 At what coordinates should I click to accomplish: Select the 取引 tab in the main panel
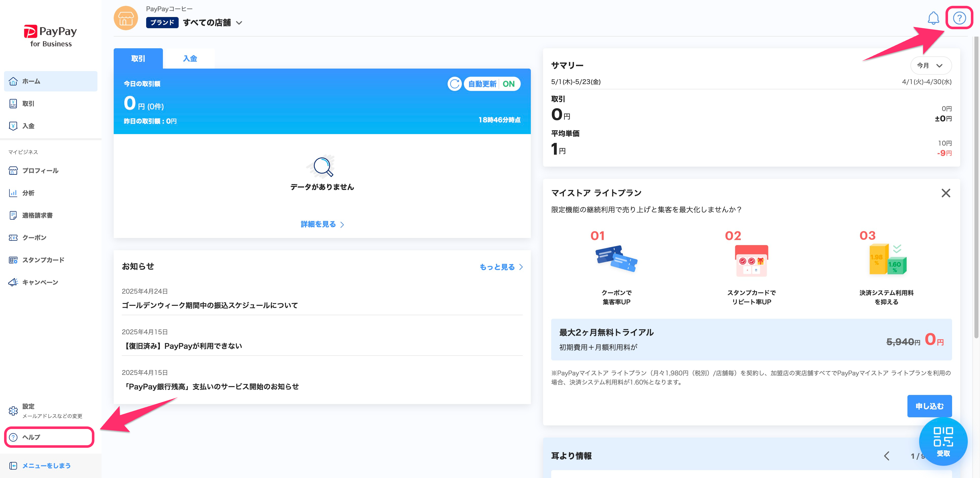click(138, 59)
